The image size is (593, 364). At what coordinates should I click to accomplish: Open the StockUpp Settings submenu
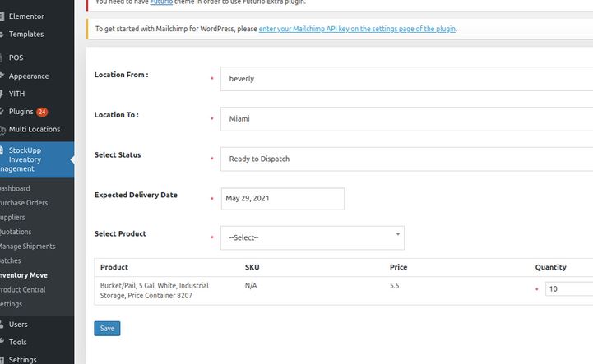(11, 304)
